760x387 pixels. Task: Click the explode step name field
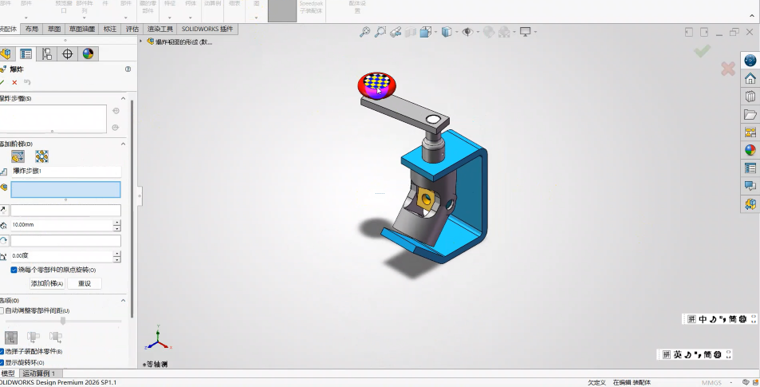66,172
